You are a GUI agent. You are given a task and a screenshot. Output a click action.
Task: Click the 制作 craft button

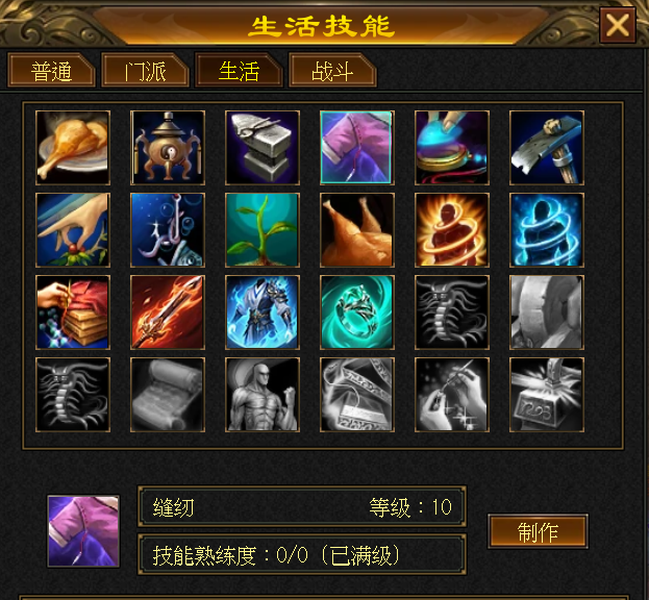[x=538, y=532]
